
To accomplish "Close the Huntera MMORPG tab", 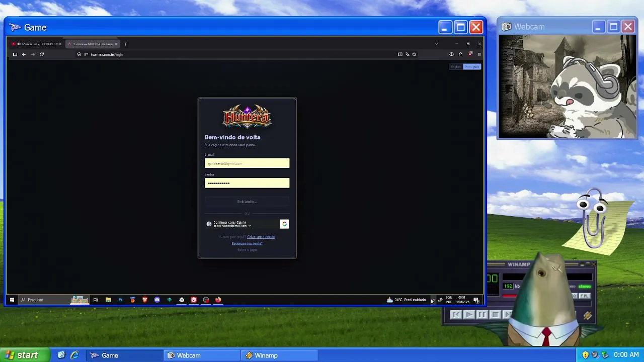I will (116, 44).
